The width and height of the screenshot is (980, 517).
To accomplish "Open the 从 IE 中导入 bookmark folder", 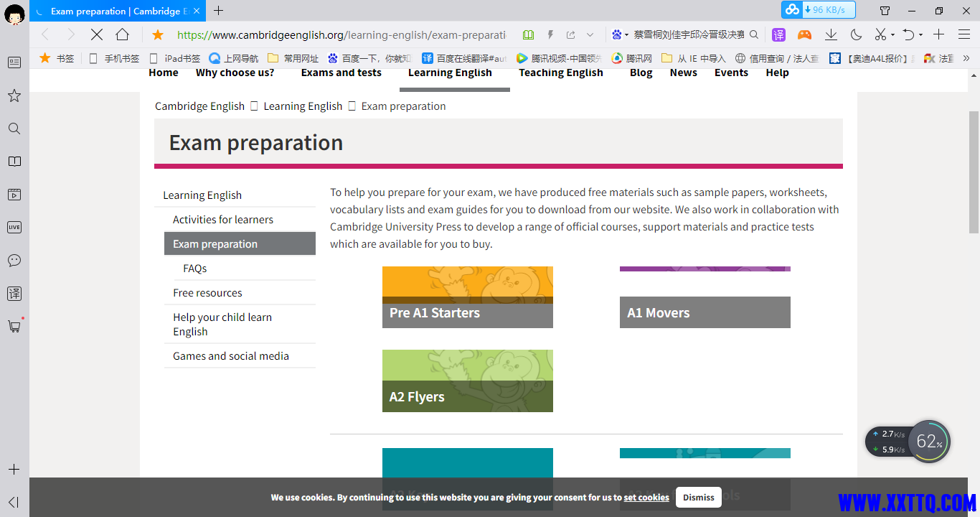I will click(x=694, y=58).
